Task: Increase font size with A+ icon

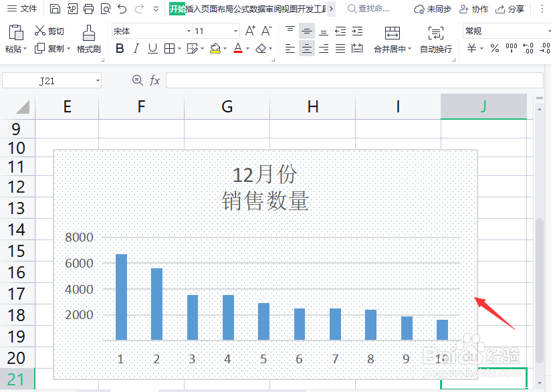Action: tap(250, 31)
